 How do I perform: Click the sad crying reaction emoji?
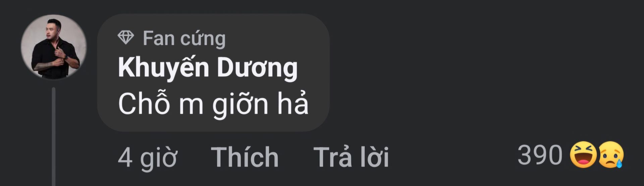[611, 155]
